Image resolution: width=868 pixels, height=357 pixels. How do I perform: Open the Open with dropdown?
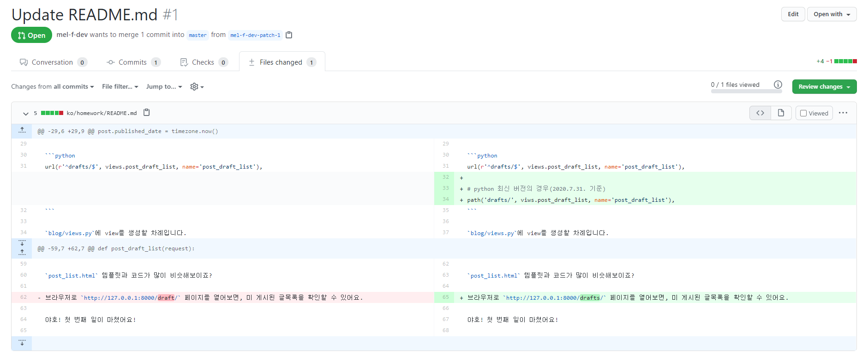click(832, 14)
